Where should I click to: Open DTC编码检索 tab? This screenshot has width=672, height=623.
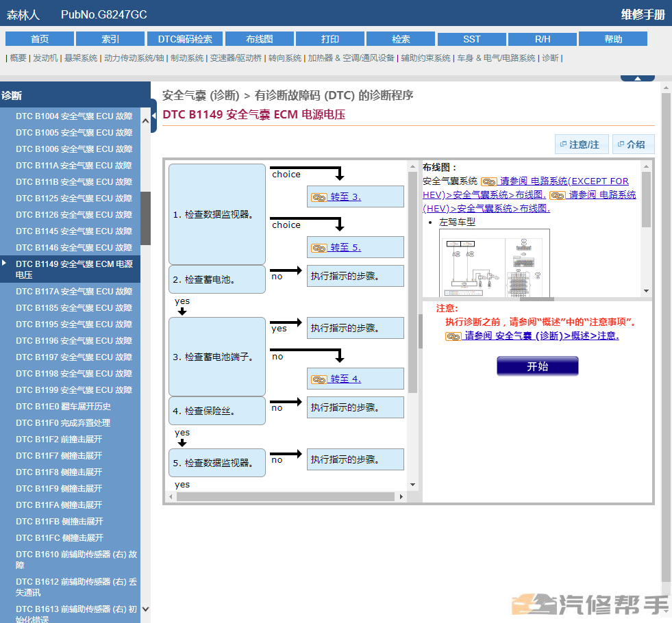[185, 39]
